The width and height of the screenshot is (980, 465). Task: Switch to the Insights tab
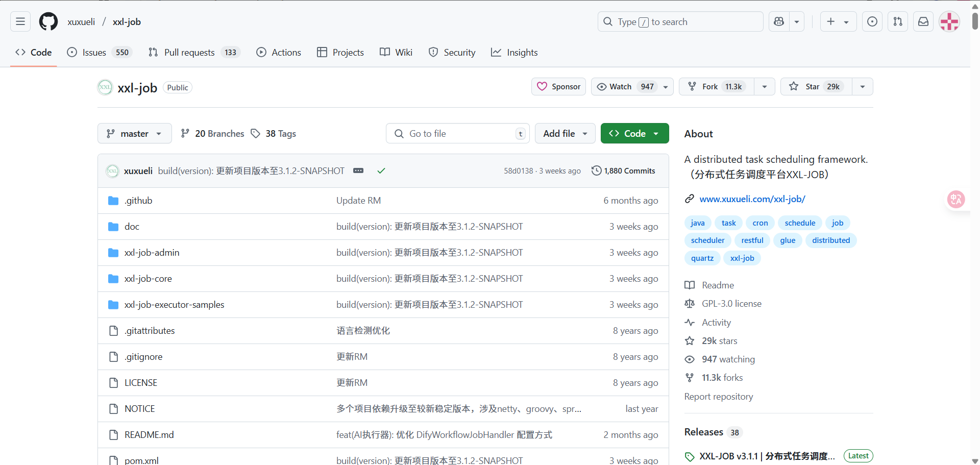pyautogui.click(x=514, y=53)
